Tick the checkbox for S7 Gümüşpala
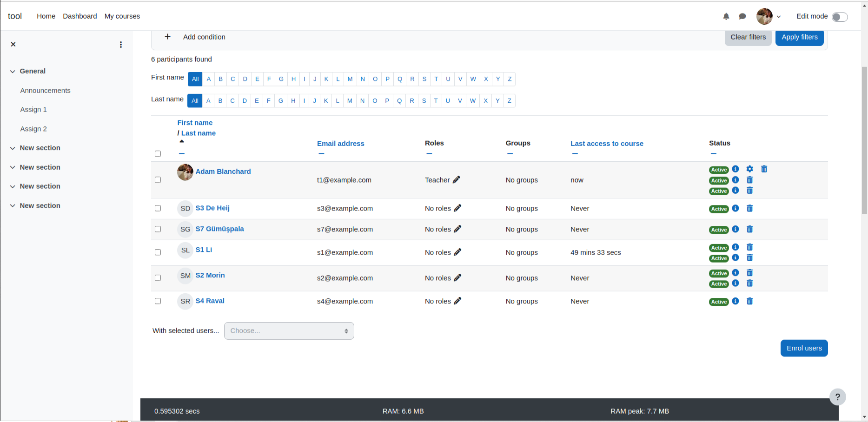The height and width of the screenshot is (422, 868). [158, 229]
